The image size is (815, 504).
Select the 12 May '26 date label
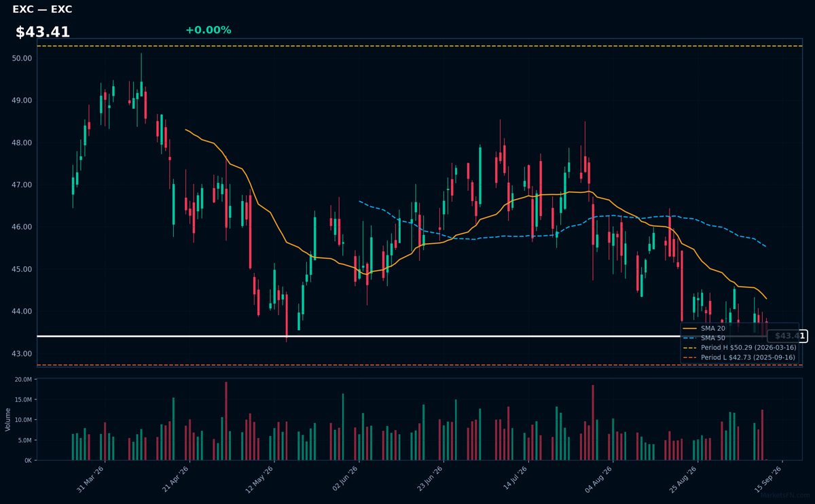[260, 479]
